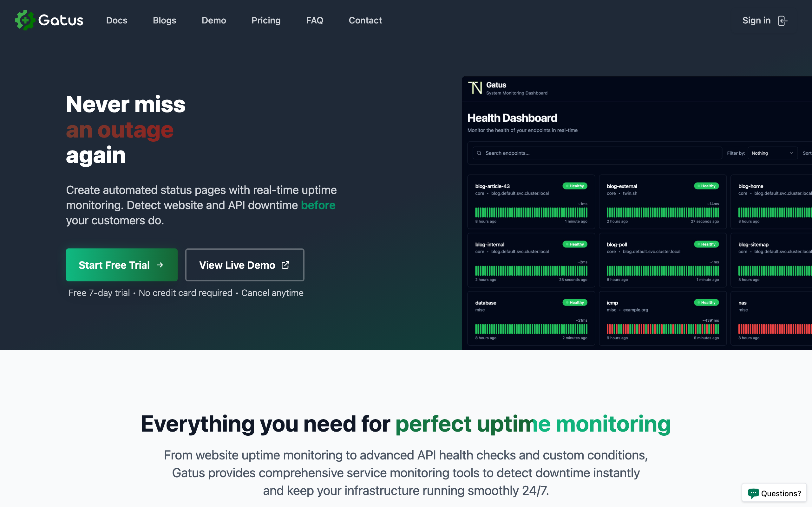
Task: Click the external link icon on View Live Demo
Action: pyautogui.click(x=285, y=265)
